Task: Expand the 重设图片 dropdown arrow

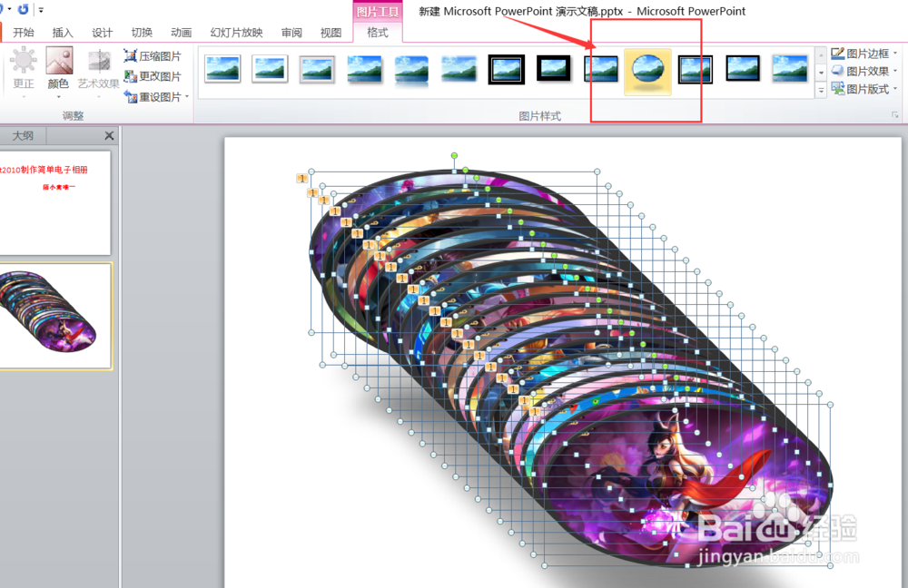Action: pyautogui.click(x=187, y=97)
